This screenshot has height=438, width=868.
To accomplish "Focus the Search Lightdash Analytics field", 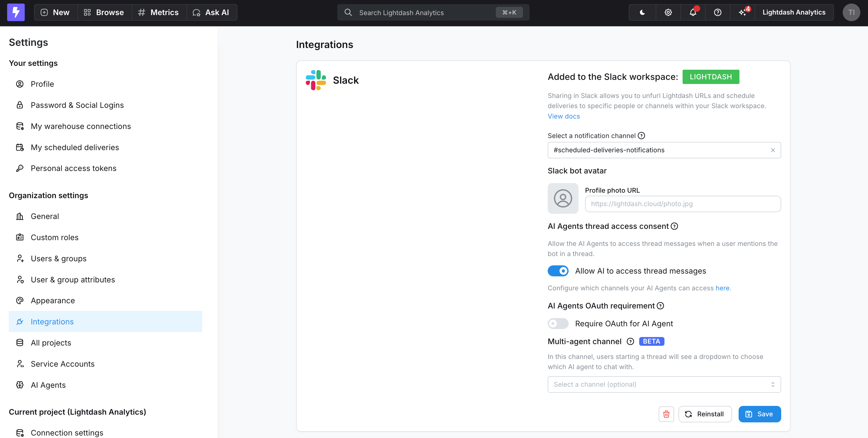I will (433, 12).
